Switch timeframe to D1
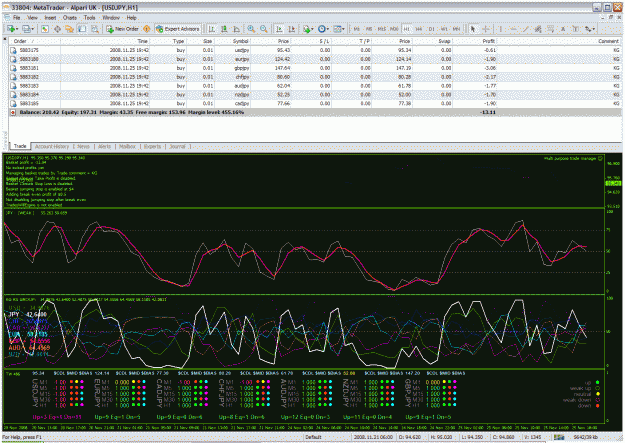This screenshot has width=625, height=443. click(x=431, y=29)
